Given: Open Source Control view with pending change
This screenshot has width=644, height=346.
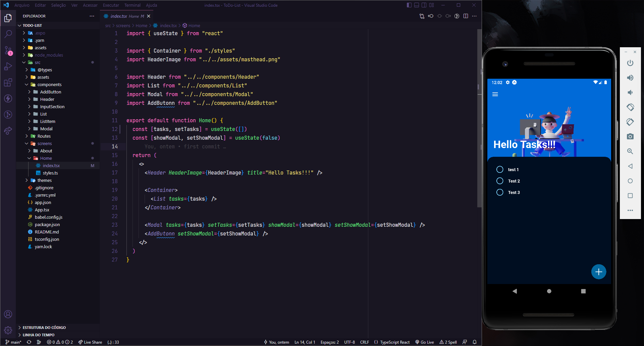Looking at the screenshot, I should pyautogui.click(x=8, y=50).
